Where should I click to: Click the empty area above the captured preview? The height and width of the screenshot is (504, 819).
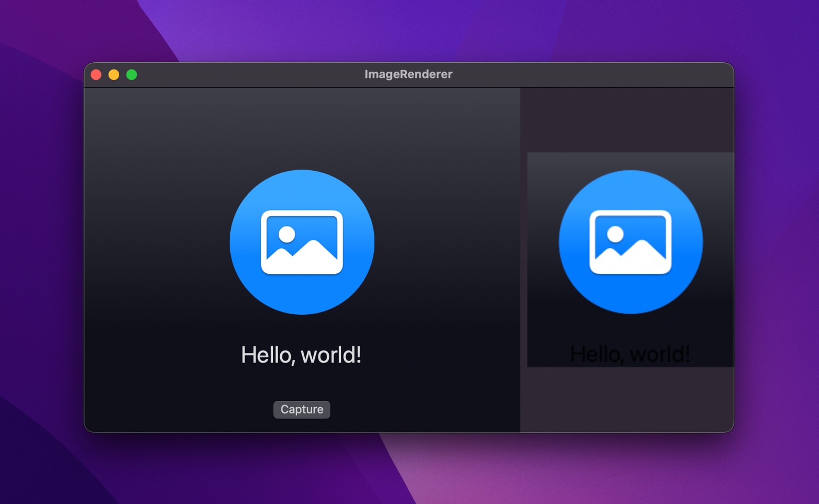point(627,120)
